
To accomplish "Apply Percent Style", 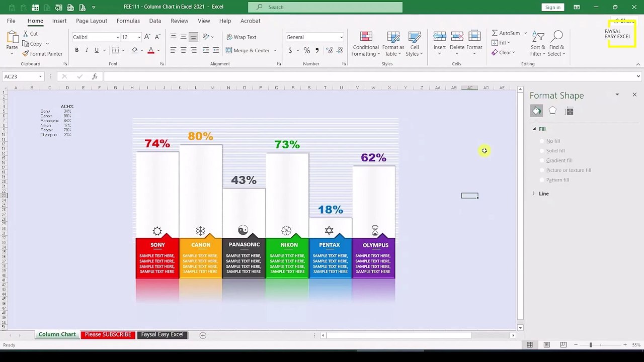I will (306, 50).
